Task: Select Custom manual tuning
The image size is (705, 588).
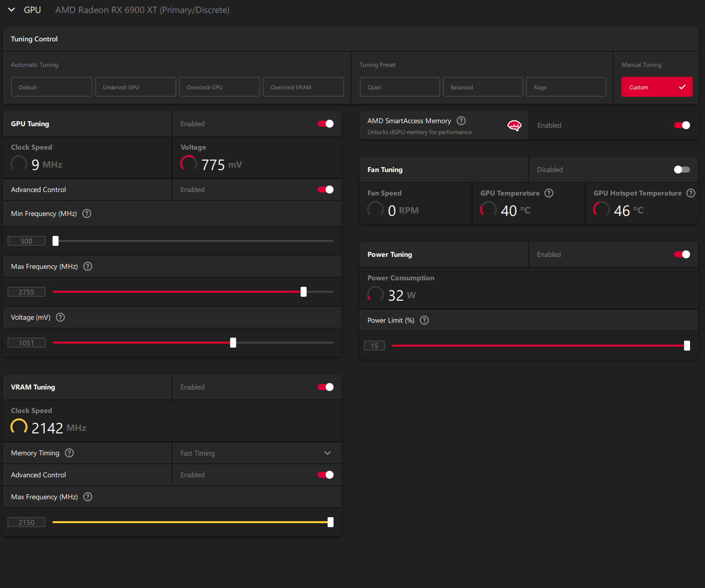Action: [x=657, y=87]
